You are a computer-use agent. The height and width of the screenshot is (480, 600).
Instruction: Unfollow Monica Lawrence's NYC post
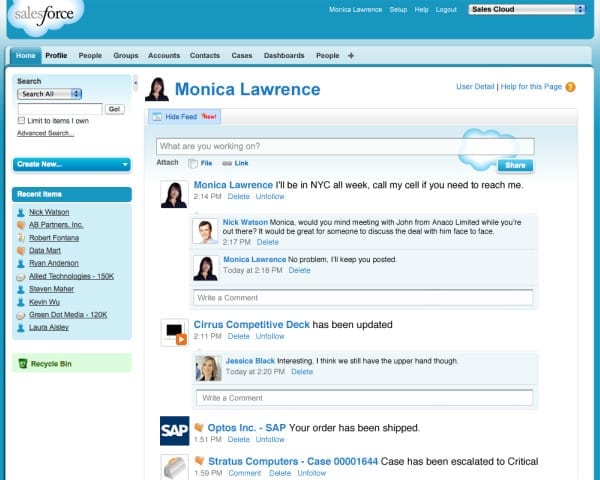[270, 196]
